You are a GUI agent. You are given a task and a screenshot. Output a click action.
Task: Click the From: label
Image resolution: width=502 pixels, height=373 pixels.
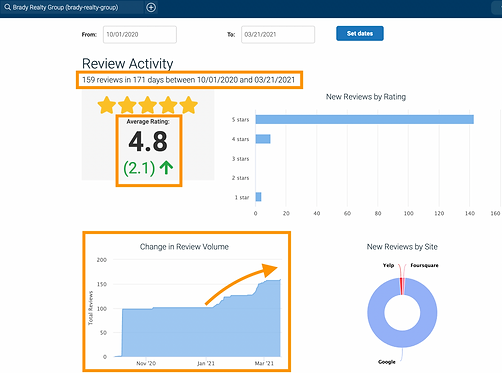tap(89, 34)
